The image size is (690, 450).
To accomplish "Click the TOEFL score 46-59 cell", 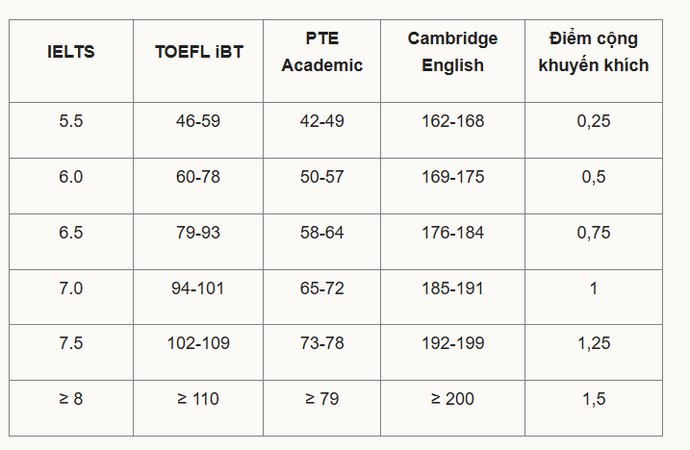I will click(x=198, y=121).
